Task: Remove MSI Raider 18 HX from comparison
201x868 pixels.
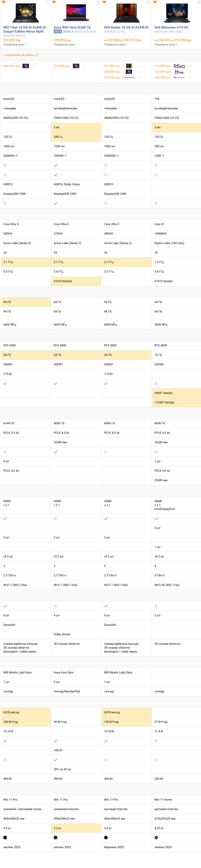Action: pos(149,2)
